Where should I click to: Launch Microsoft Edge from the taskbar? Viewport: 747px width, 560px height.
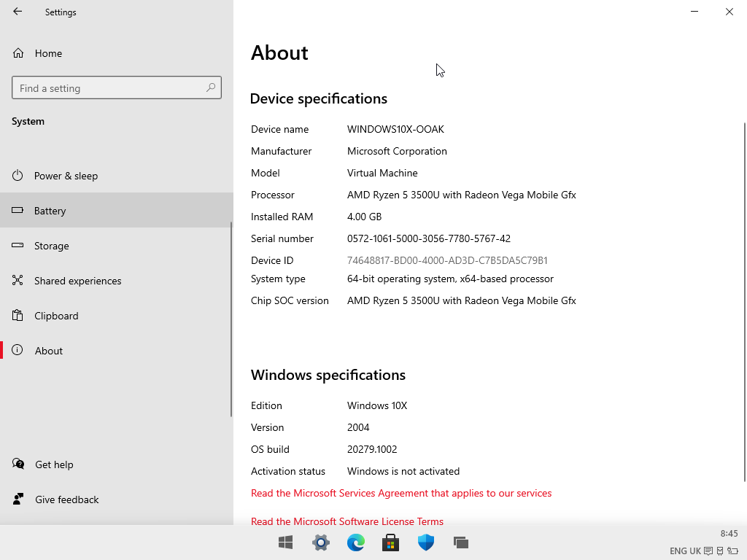356,542
